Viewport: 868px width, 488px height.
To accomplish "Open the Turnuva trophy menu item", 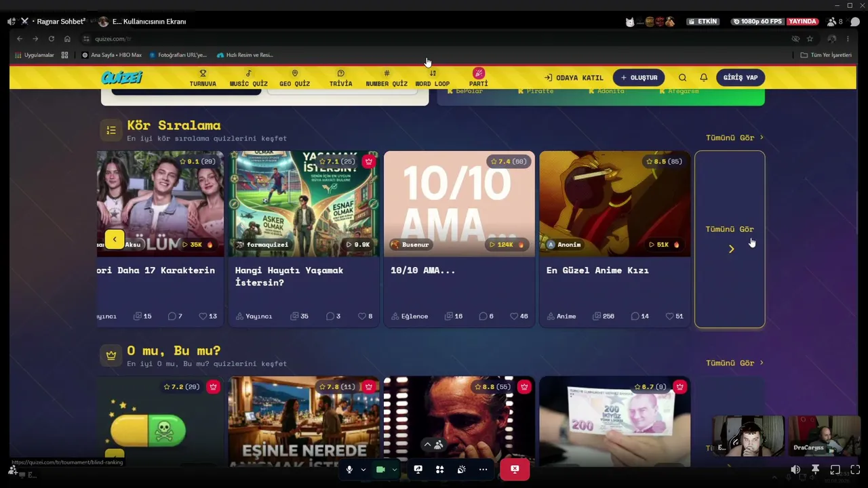I will (x=203, y=78).
